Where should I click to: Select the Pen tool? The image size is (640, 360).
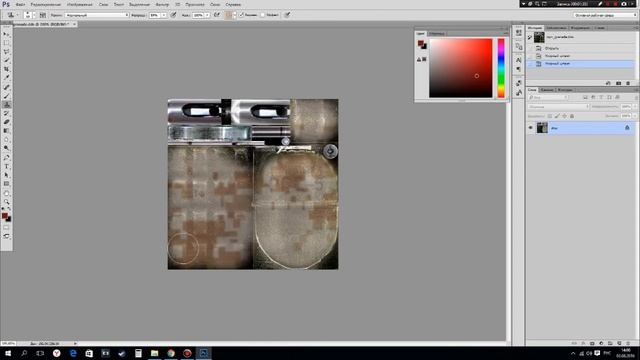point(7,158)
